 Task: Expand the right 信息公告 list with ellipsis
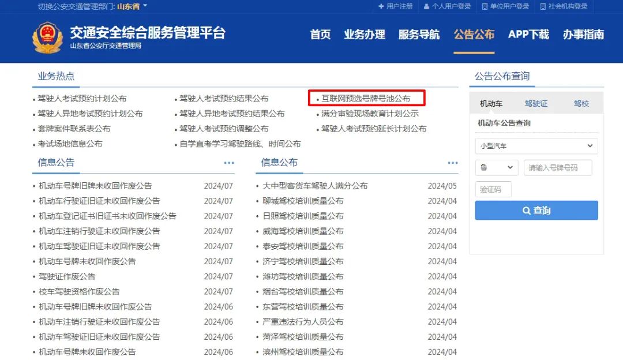[452, 163]
